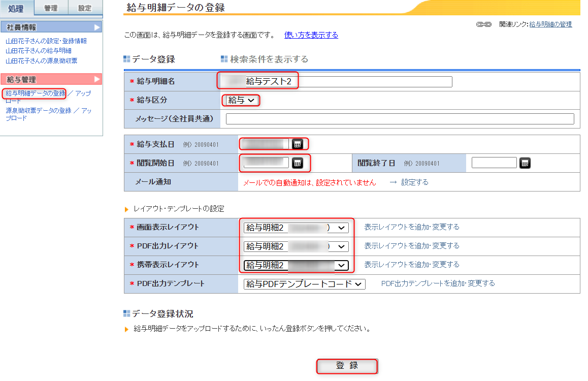Focus the メッセージ(全社員共通) text field

pyautogui.click(x=400, y=119)
